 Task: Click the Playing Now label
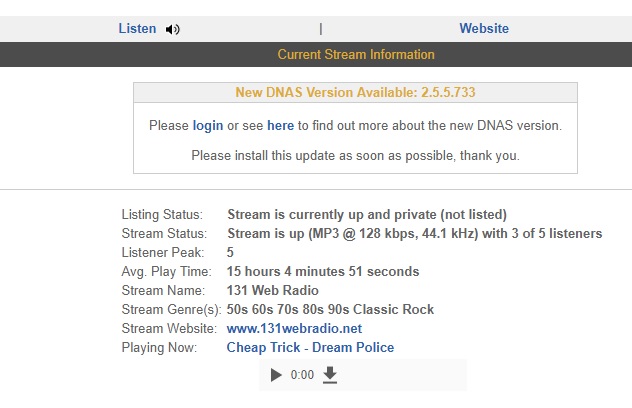point(160,347)
